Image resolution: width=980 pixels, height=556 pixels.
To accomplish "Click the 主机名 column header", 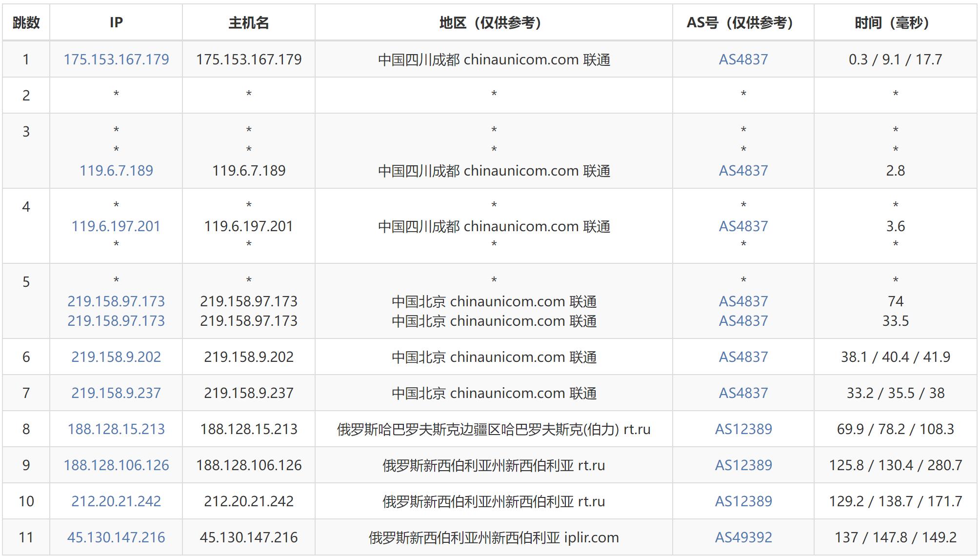I will [x=249, y=22].
